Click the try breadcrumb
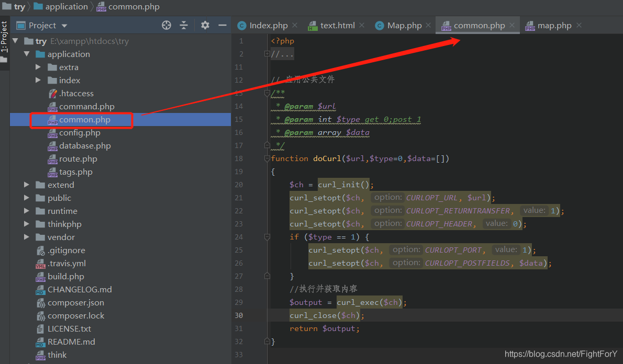This screenshot has height=364, width=623. tap(14, 6)
